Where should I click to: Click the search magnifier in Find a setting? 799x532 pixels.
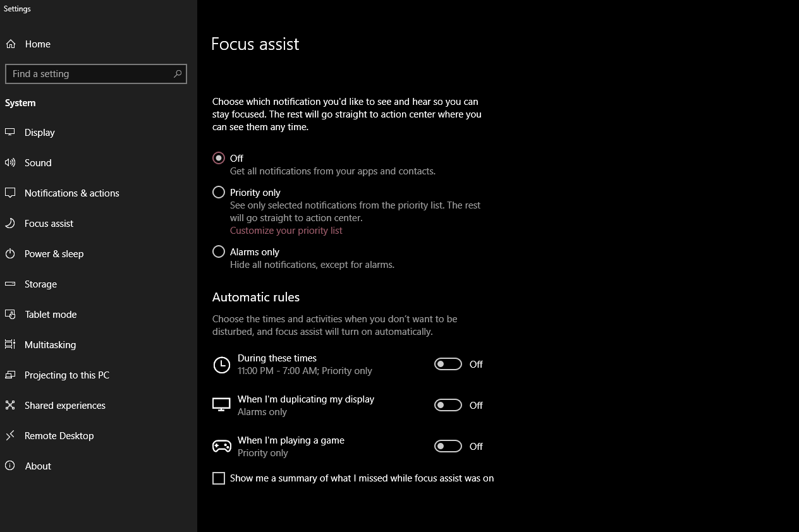(178, 74)
